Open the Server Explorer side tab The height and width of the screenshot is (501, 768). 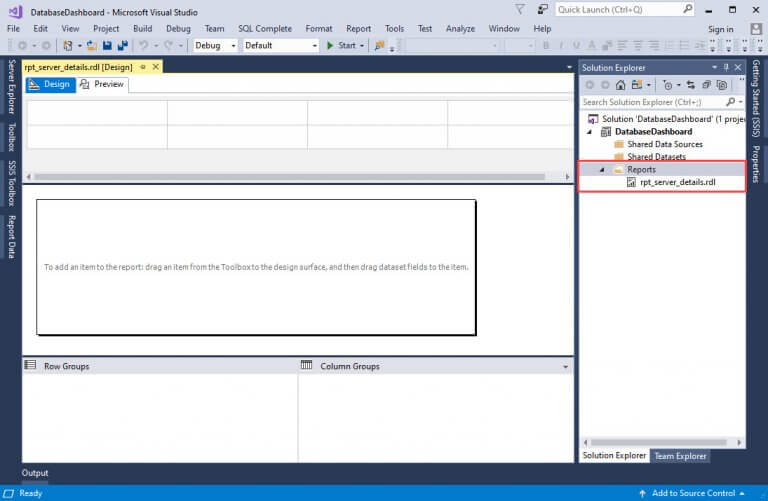pos(12,87)
